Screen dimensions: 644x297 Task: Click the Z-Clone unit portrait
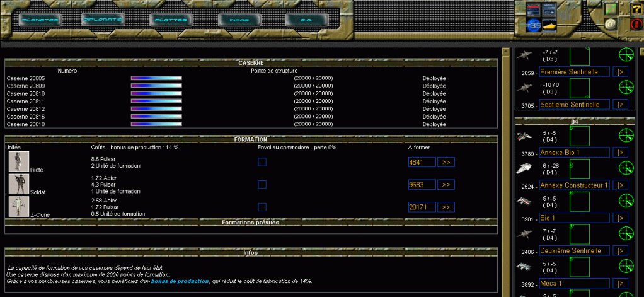[x=19, y=207]
